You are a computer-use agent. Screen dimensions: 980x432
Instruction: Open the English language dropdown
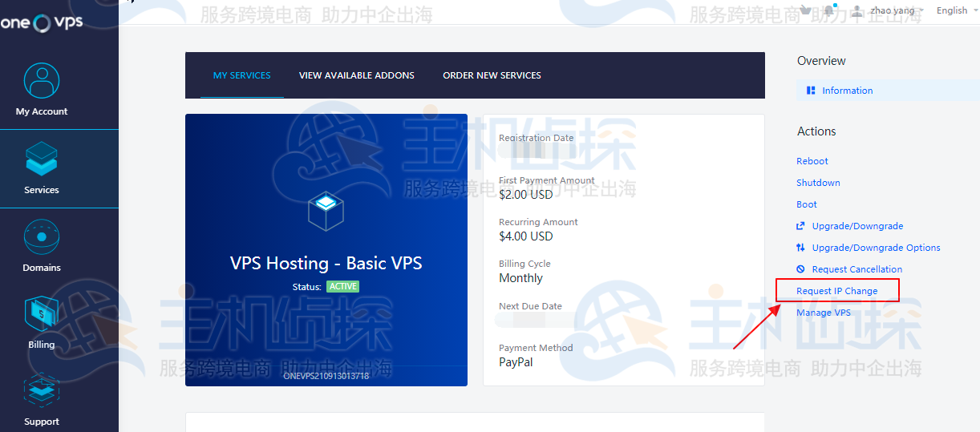pyautogui.click(x=956, y=10)
